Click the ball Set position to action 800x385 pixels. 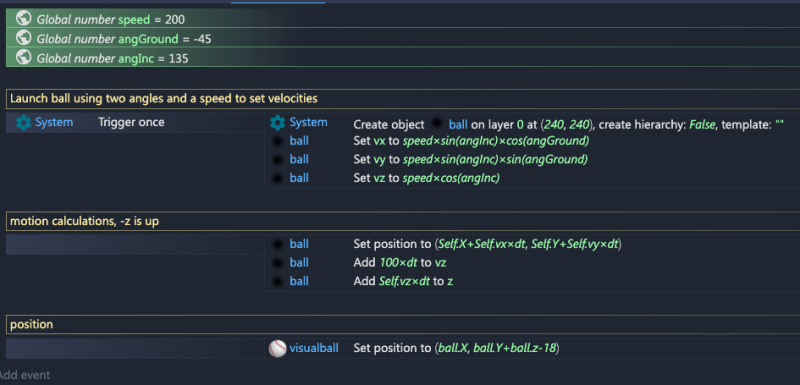point(487,244)
